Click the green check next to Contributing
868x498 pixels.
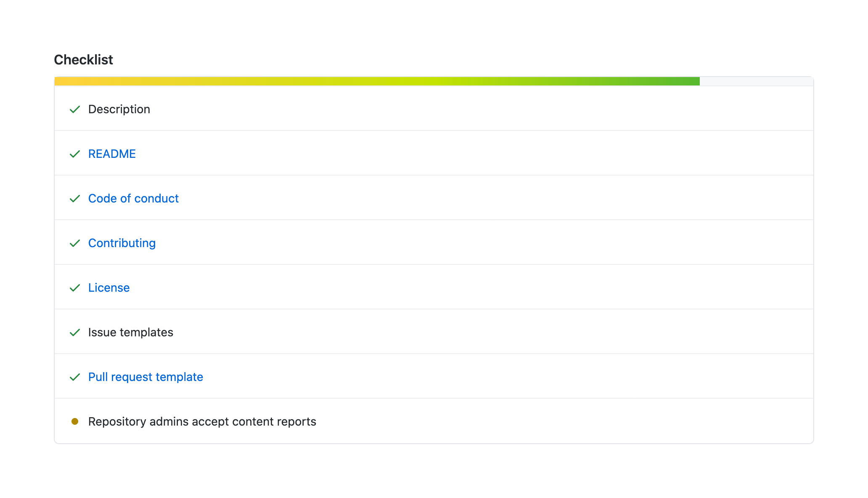[75, 243]
